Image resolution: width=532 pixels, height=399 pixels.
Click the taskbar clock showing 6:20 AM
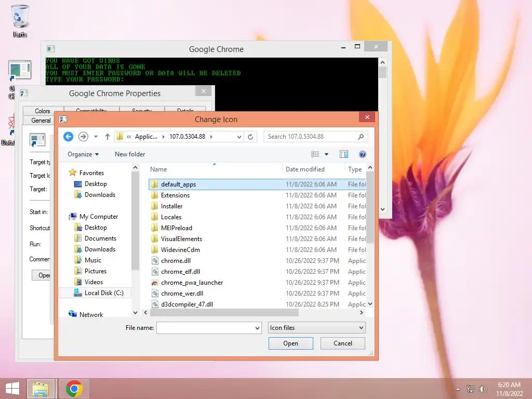(509, 389)
